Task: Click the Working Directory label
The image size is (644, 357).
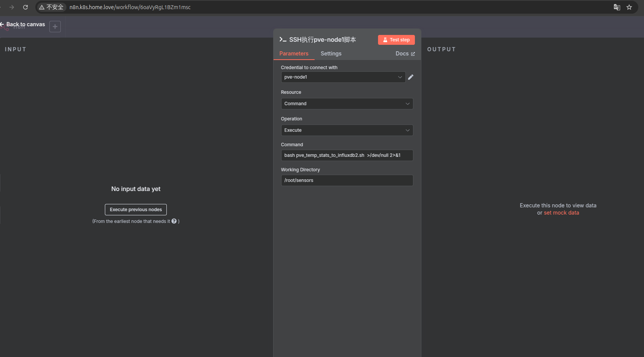Action: point(300,170)
